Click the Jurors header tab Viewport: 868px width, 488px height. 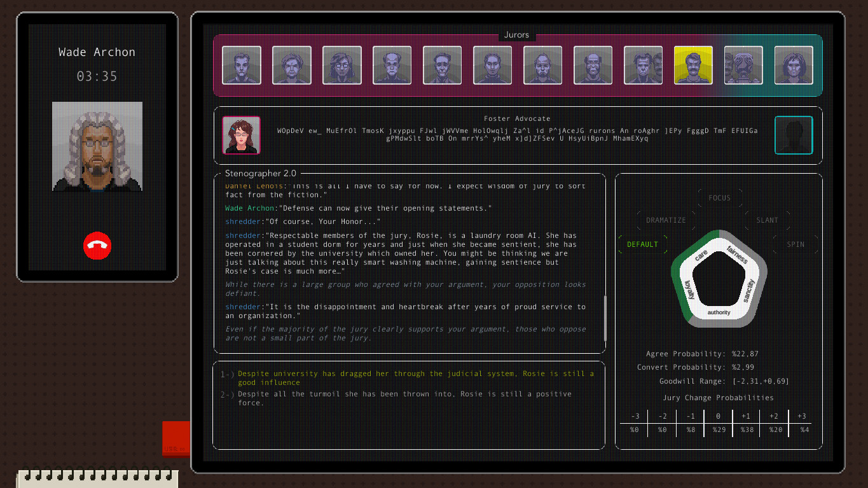[x=516, y=34]
